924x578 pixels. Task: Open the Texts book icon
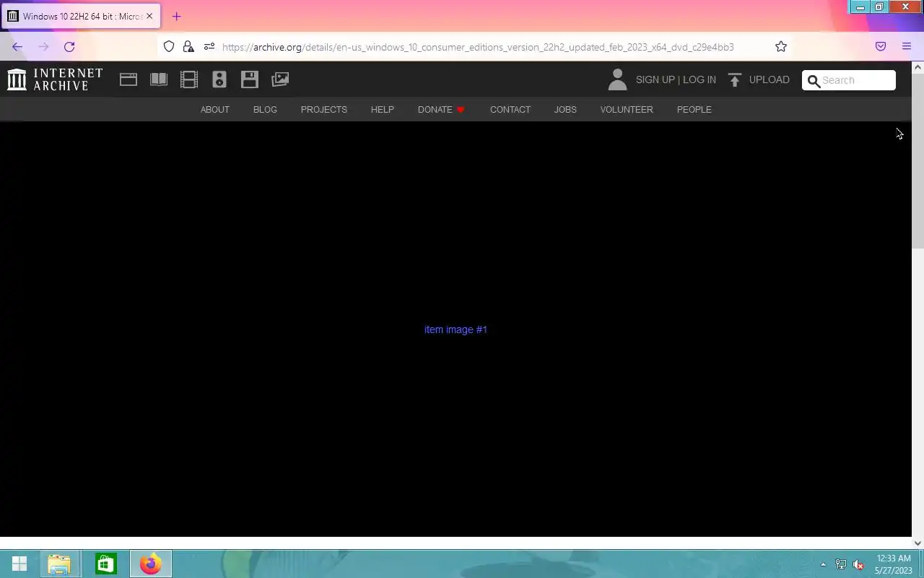(159, 79)
